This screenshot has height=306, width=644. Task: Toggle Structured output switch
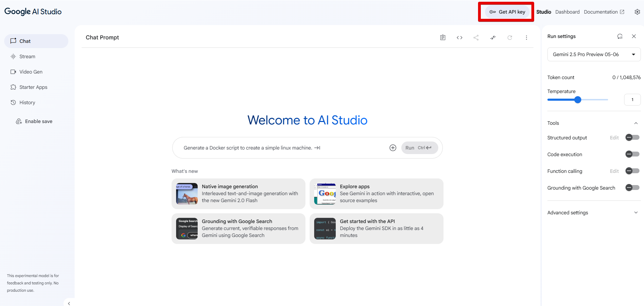click(632, 137)
